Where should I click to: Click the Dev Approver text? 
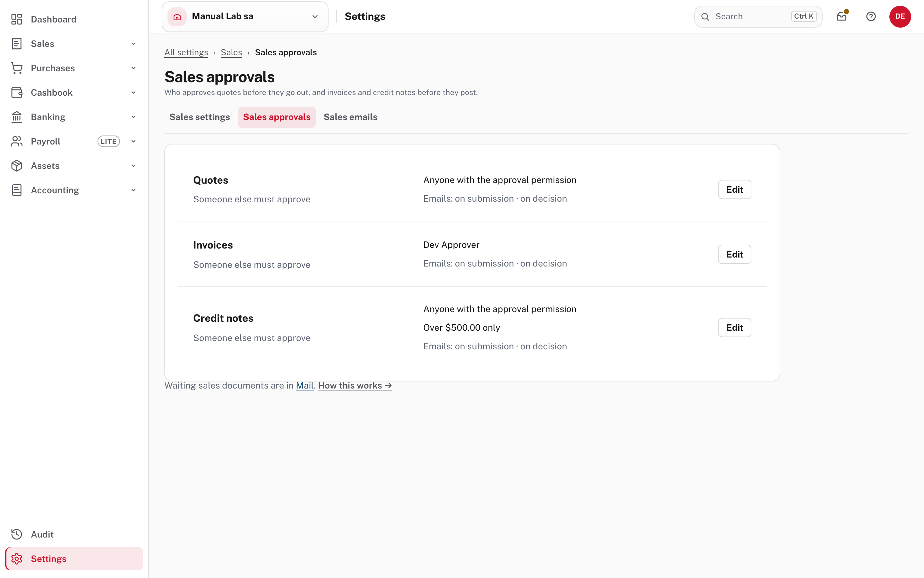[451, 245]
